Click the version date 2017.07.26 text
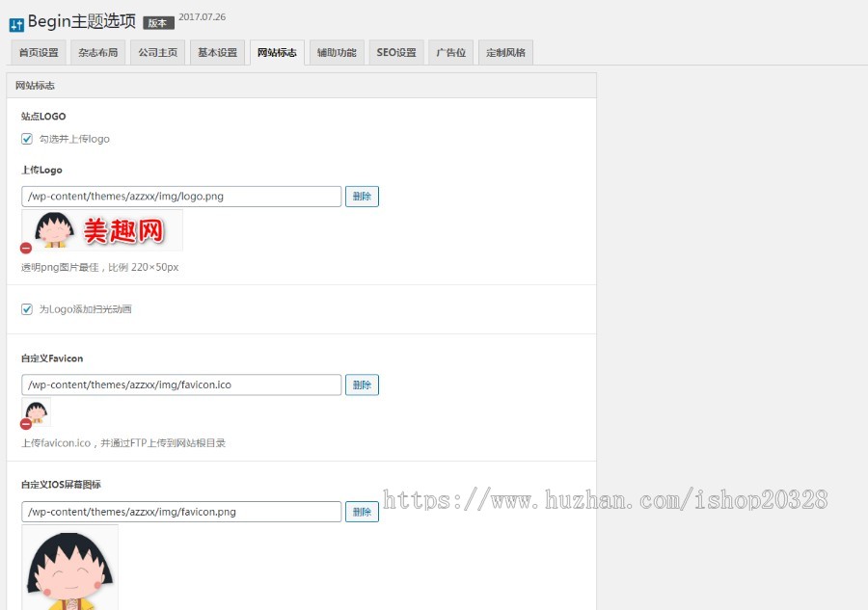 [x=203, y=17]
